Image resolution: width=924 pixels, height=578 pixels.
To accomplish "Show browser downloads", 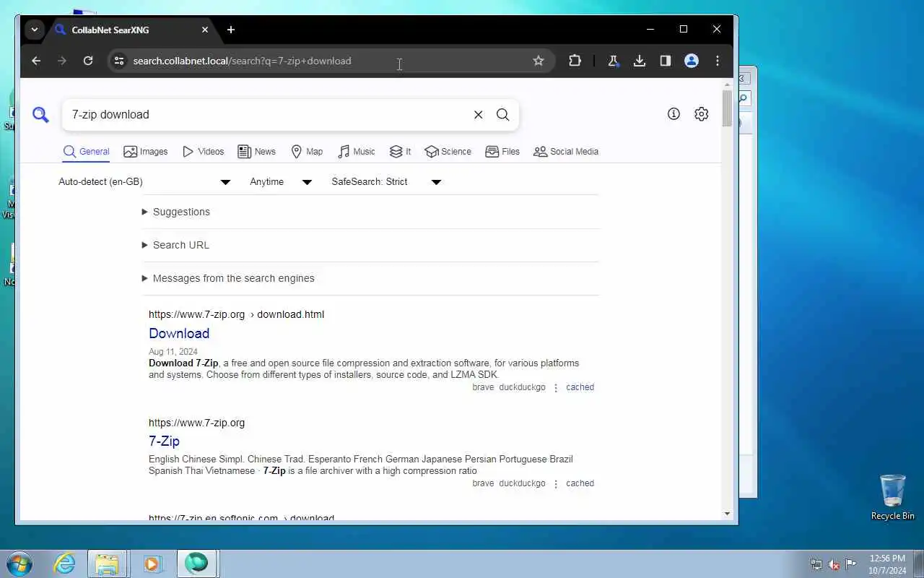I will tap(640, 61).
